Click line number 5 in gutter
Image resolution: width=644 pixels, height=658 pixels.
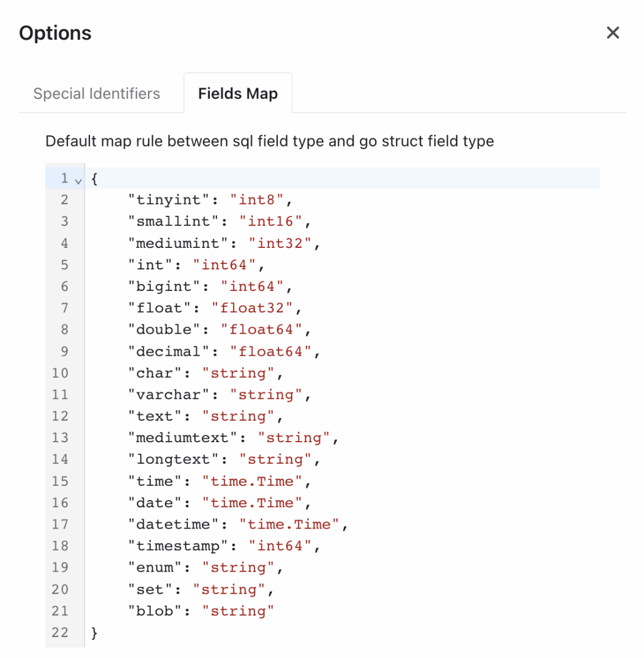pos(64,265)
